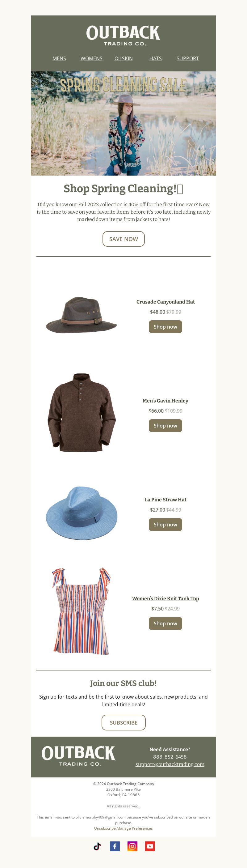247x868 pixels.
Task: Click the SUBSCRIBE button for SMS club
Action: 124,722
